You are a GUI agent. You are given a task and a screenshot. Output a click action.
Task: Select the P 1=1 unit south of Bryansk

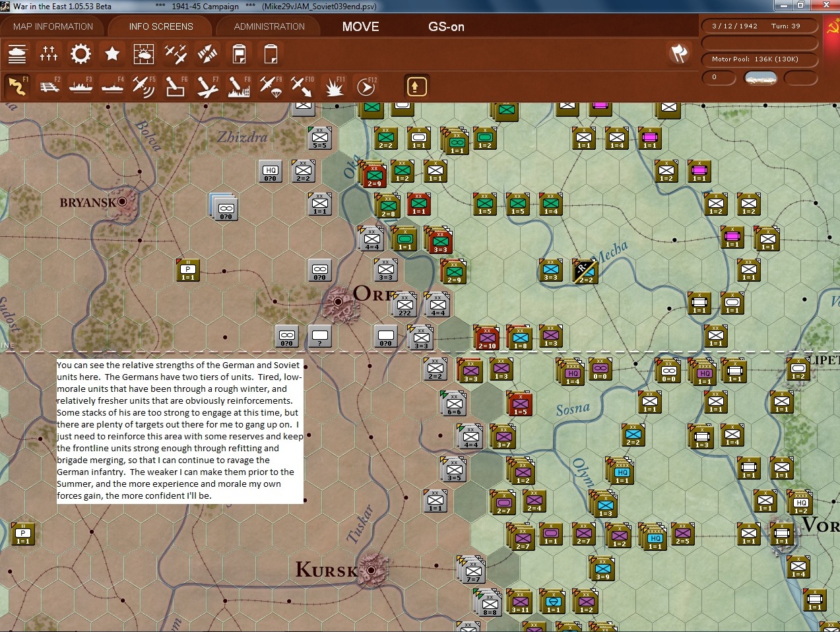point(187,270)
